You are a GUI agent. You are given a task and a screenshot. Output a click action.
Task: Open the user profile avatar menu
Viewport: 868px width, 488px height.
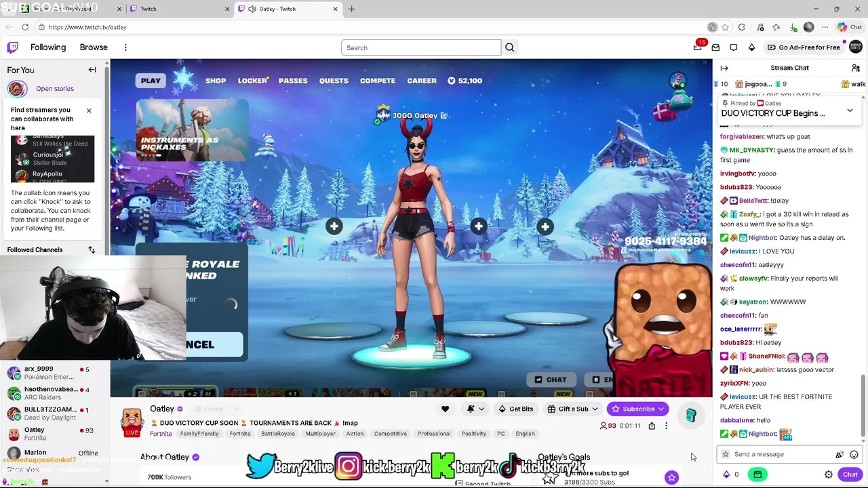pyautogui.click(x=856, y=47)
